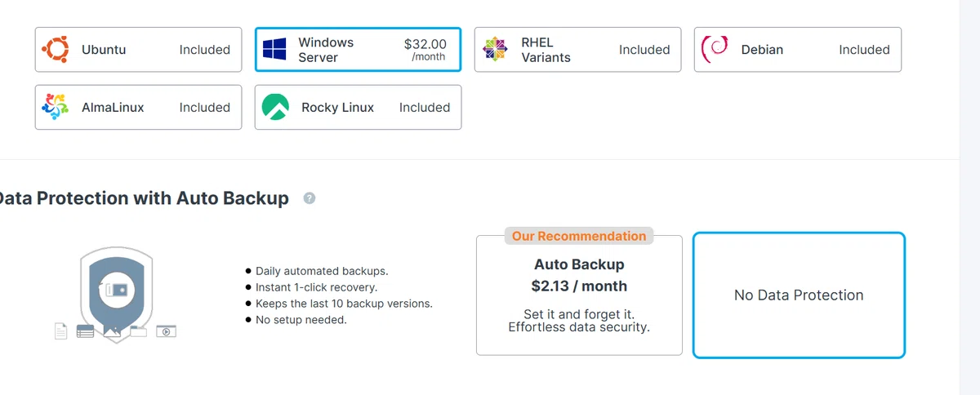Select the Auto Backup $2.13 / month plan
The width and height of the screenshot is (980, 395).
click(x=579, y=295)
